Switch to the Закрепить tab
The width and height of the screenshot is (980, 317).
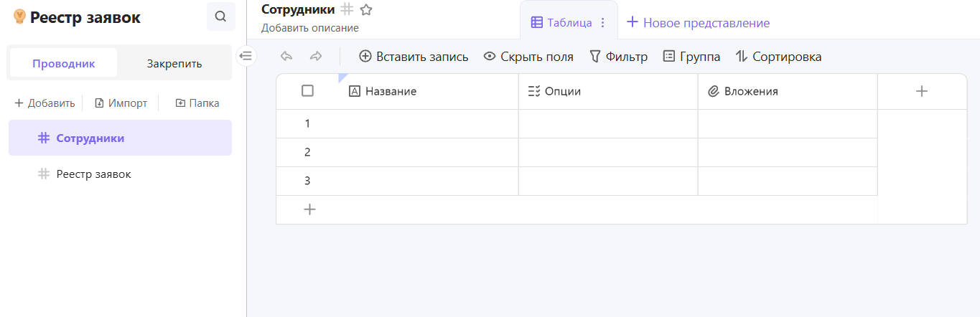pyautogui.click(x=174, y=63)
